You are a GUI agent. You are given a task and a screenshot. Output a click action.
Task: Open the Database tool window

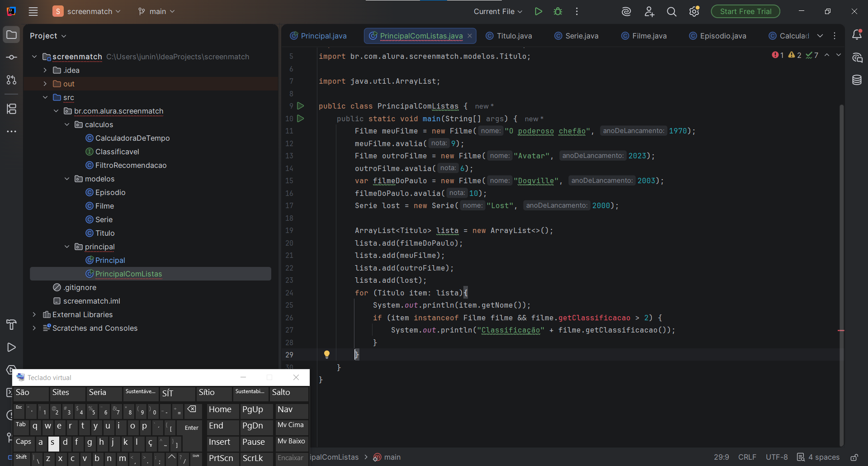click(857, 80)
